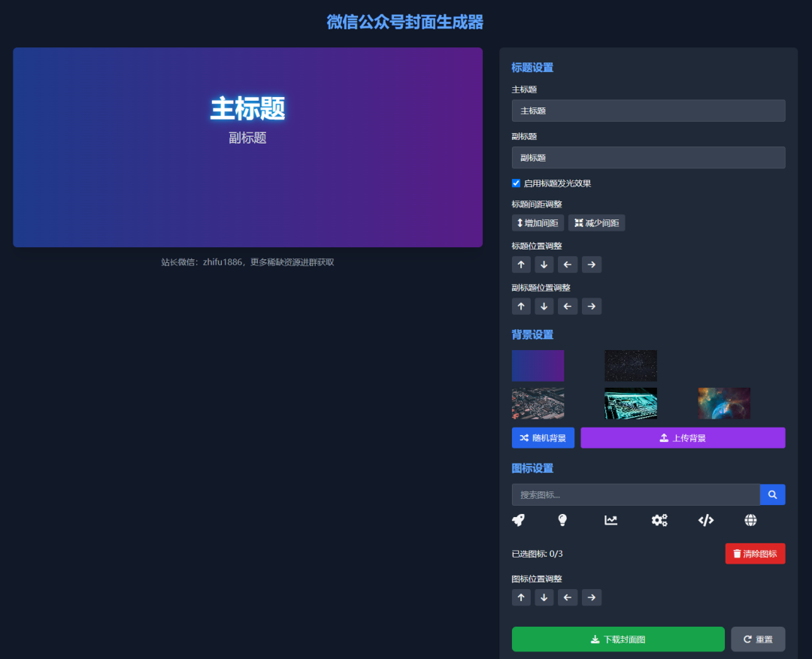This screenshot has width=812, height=659.
Task: Select the code brackets icon
Action: tap(706, 520)
